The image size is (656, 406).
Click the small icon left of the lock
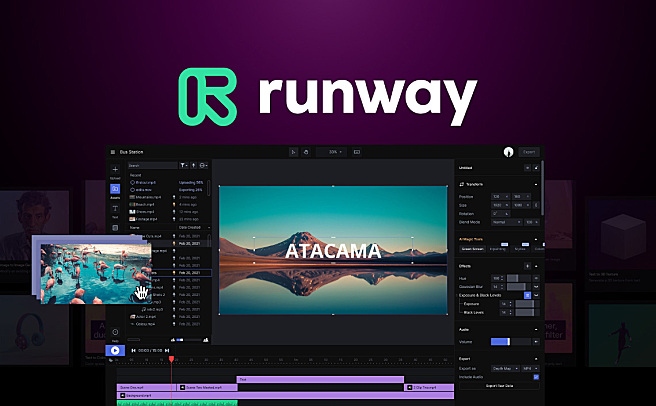pos(527,168)
